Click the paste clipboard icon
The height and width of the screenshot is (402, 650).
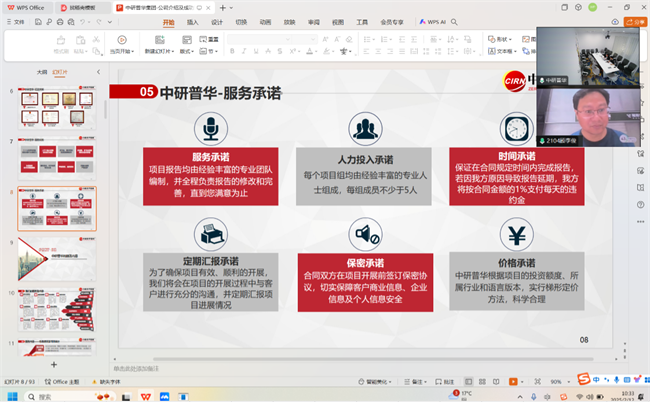[x=80, y=40]
